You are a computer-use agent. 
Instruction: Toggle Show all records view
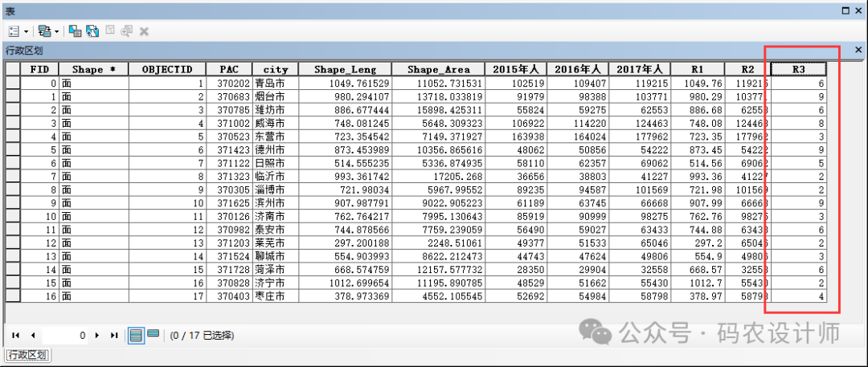pyautogui.click(x=136, y=335)
